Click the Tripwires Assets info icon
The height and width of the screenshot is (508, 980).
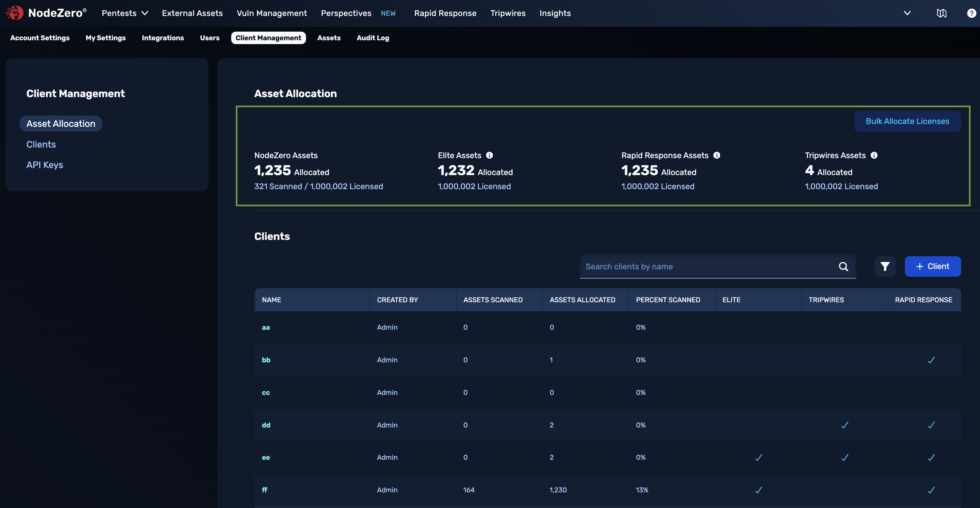(874, 155)
